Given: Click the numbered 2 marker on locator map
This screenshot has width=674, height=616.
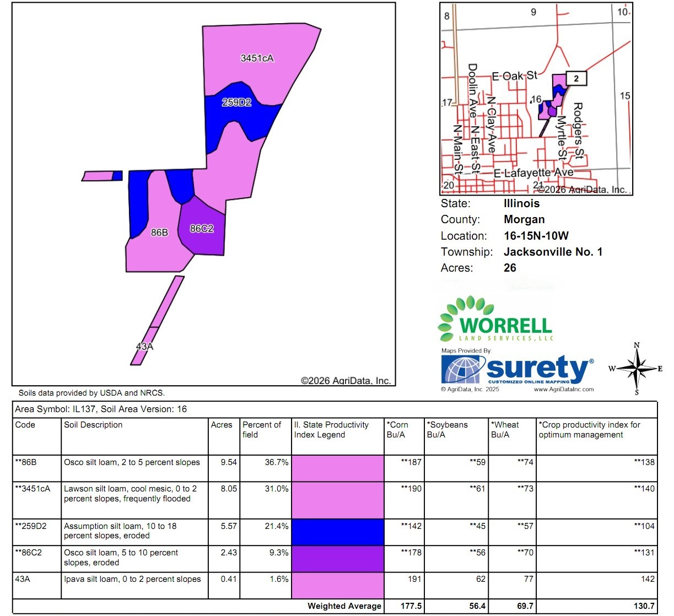Looking at the screenshot, I should coord(576,79).
